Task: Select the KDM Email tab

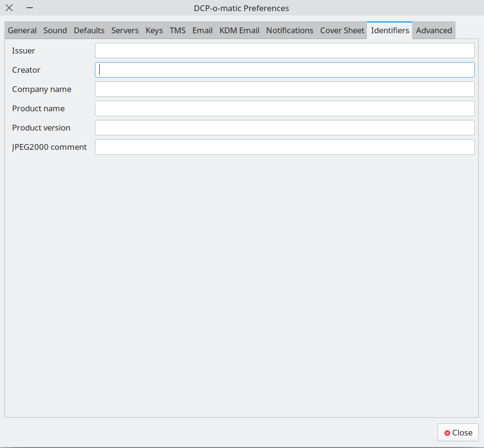Action: pyautogui.click(x=239, y=30)
